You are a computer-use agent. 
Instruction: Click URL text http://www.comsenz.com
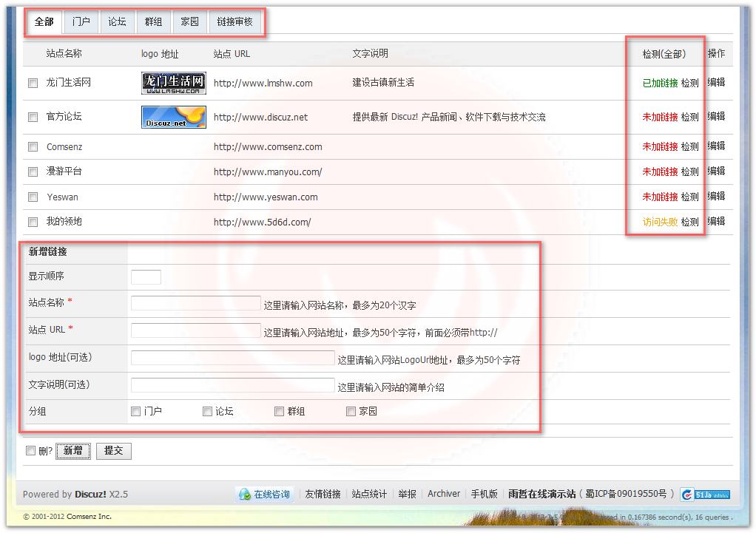click(268, 146)
